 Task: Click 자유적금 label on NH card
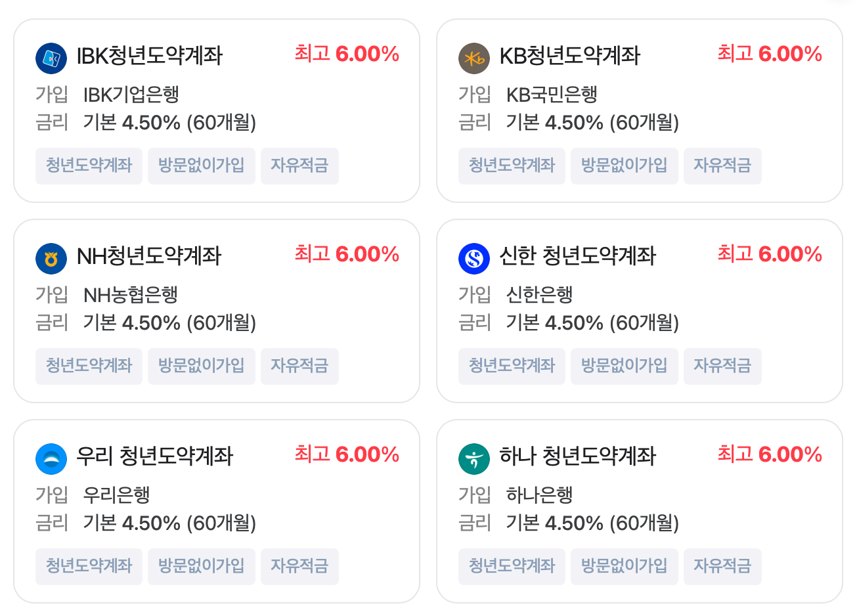click(299, 366)
